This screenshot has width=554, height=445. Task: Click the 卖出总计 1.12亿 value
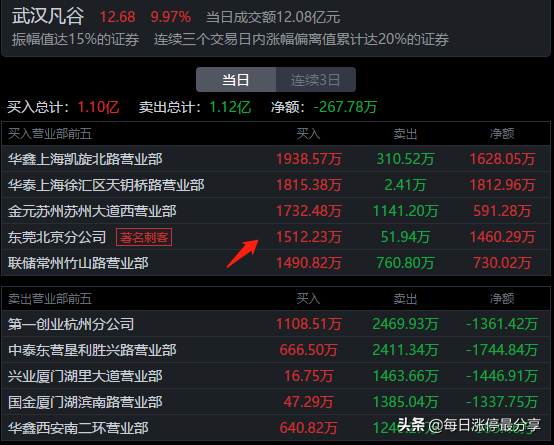point(230,107)
